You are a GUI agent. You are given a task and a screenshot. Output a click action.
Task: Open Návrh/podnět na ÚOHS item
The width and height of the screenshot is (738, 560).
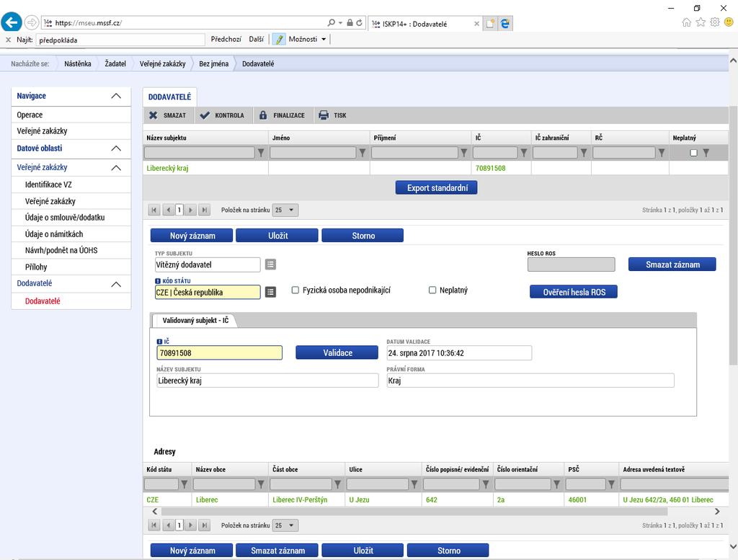[61, 251]
